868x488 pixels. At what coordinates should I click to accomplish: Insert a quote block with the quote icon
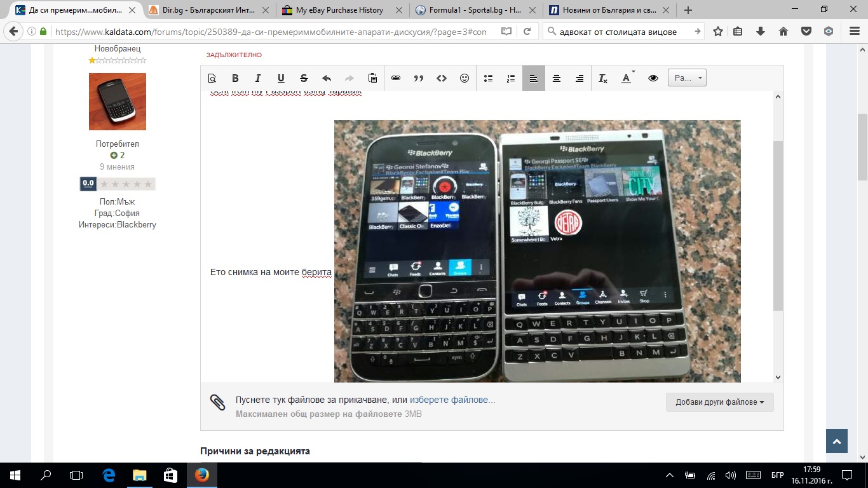tap(419, 78)
